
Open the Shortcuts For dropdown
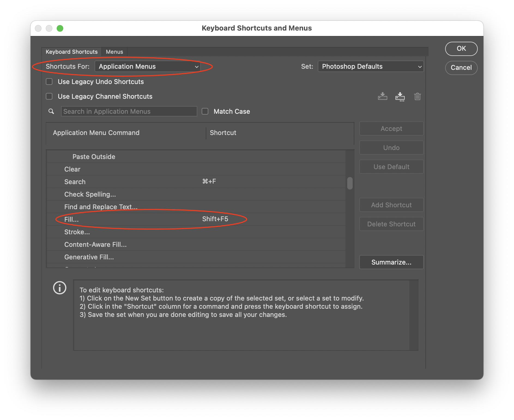148,66
